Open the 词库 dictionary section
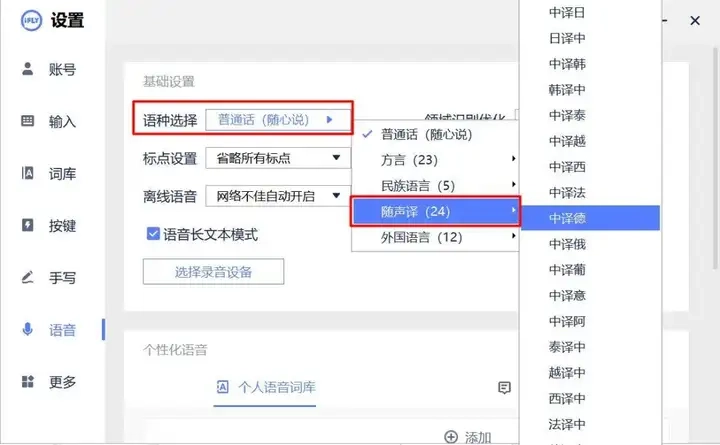This screenshot has height=445, width=720. coord(50,174)
